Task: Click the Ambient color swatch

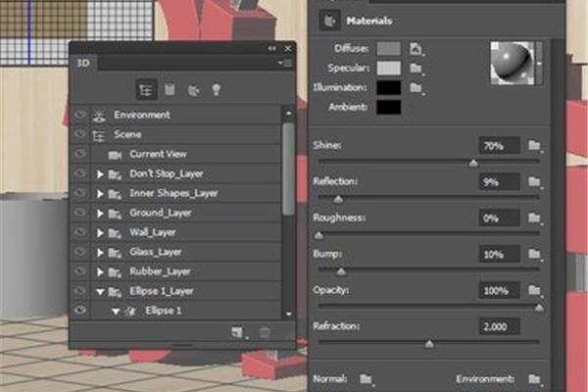Action: (388, 107)
